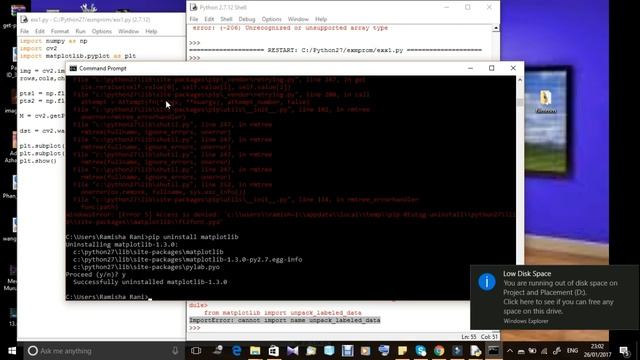Switch to the Command Prompt taskbar icon

coord(493,351)
